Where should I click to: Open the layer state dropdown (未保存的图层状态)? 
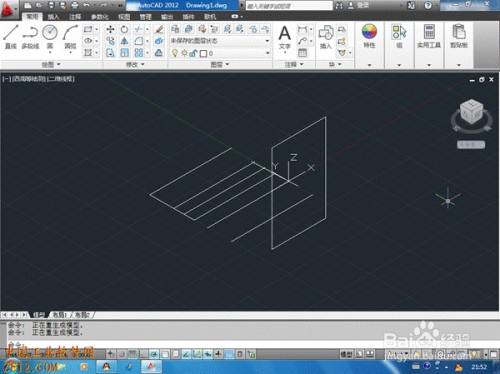click(220, 41)
